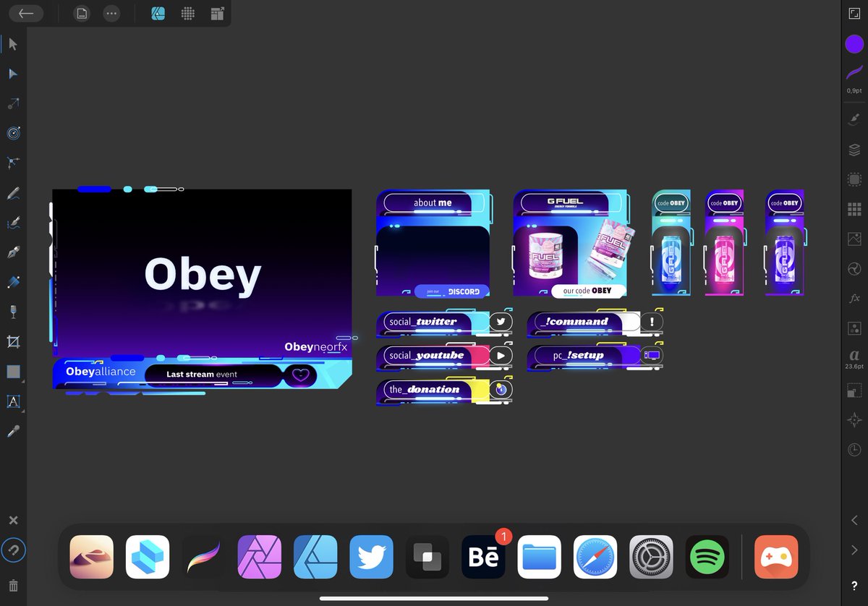Open the three-dots more menu
This screenshot has width=868, height=606.
pos(111,13)
